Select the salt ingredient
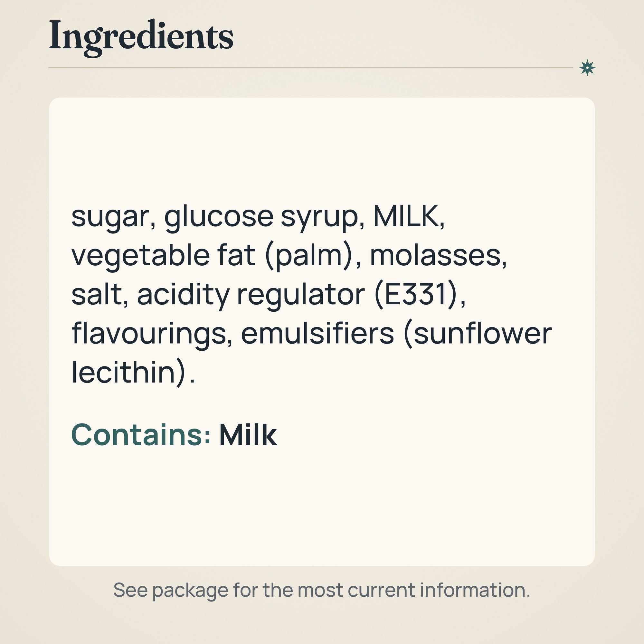This screenshot has height=644, width=644. [x=96, y=294]
